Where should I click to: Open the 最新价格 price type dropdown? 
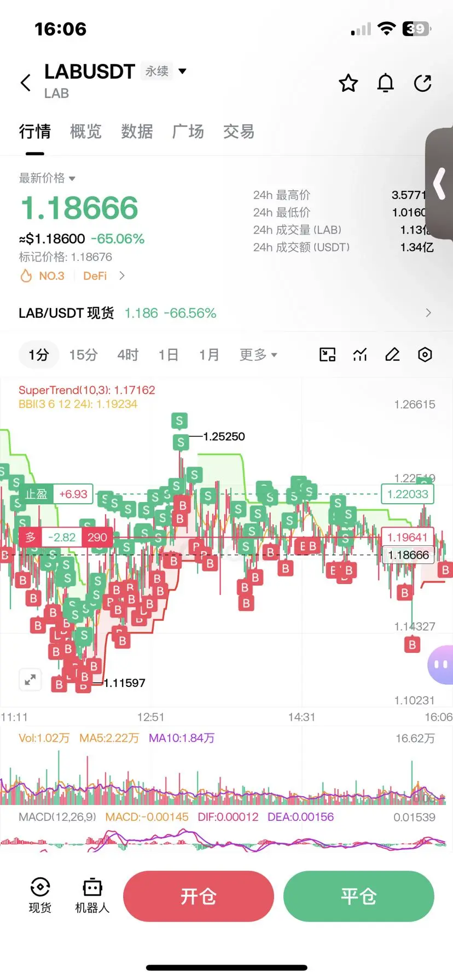tap(47, 178)
